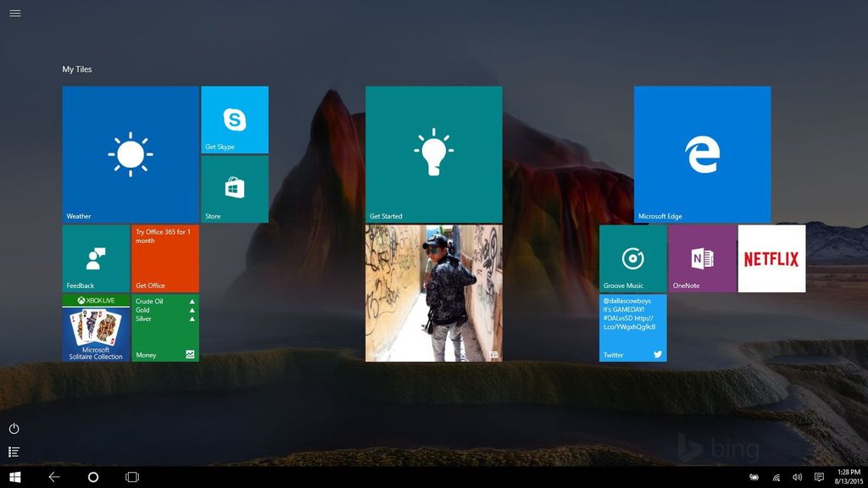This screenshot has width=868, height=488.
Task: Open the Start button menu
Action: (15, 476)
